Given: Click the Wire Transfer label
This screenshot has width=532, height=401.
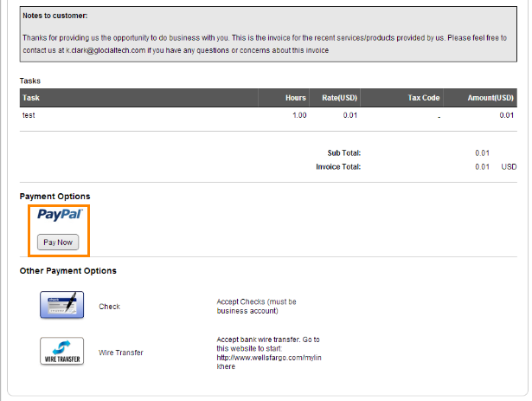Looking at the screenshot, I should click(121, 352).
